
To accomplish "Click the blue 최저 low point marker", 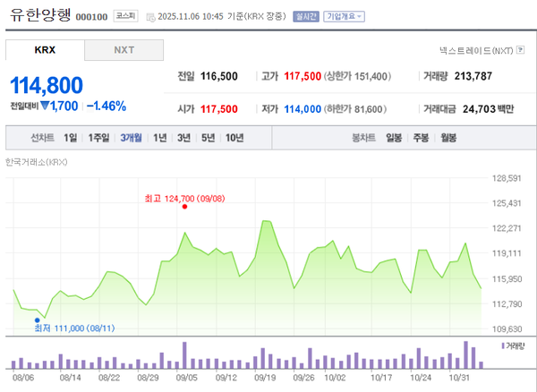I will pos(38,319).
